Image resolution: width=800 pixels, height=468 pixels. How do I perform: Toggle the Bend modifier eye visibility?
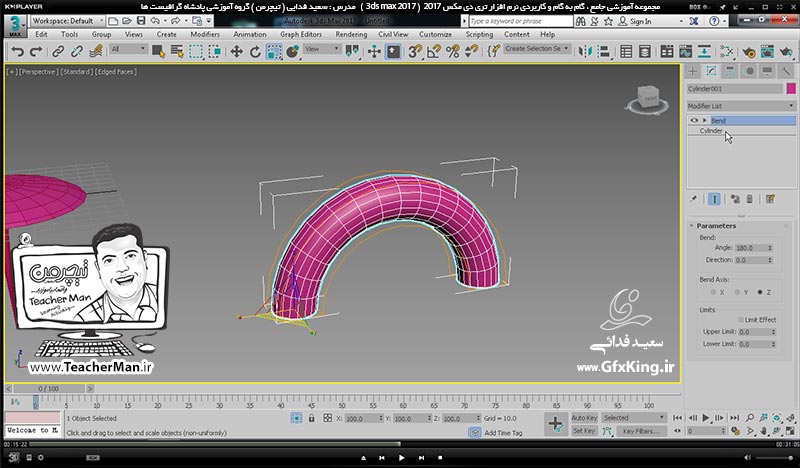click(x=694, y=120)
